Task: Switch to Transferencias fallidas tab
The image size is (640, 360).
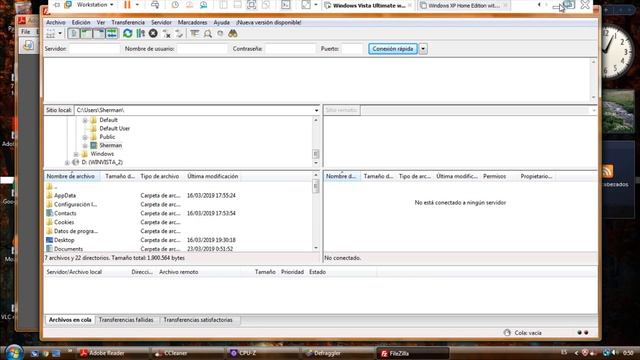Action: click(126, 320)
